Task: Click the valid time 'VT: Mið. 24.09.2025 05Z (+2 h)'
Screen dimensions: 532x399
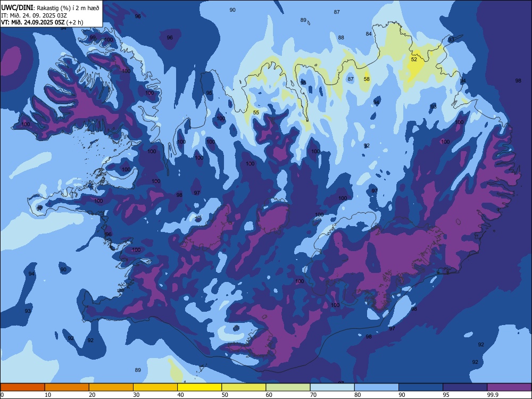Action: coord(42,23)
